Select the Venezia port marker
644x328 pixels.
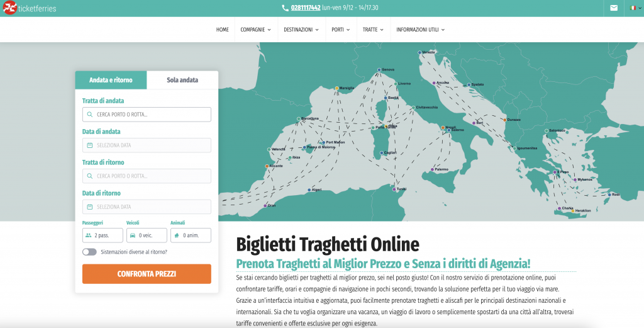click(419, 53)
